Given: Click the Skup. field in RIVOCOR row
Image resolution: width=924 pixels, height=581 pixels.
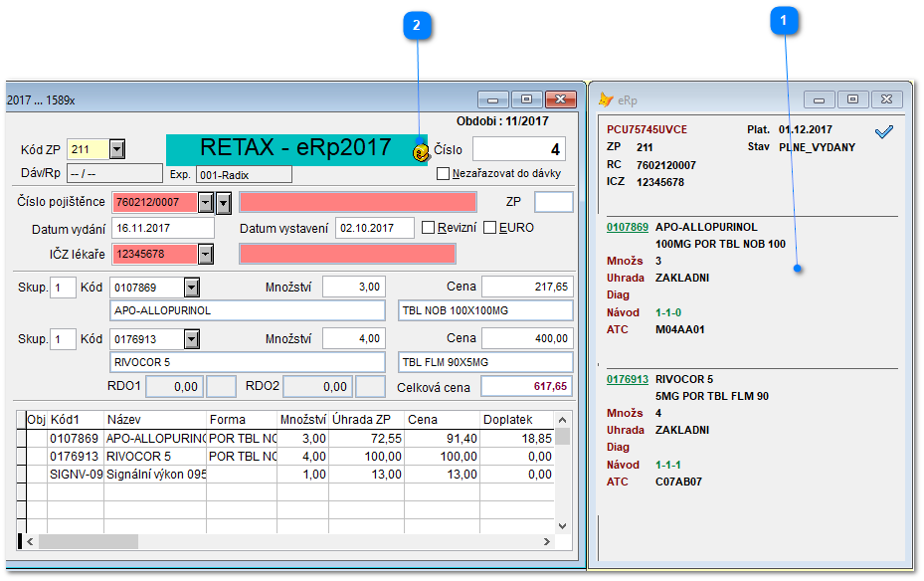Looking at the screenshot, I should [x=63, y=339].
